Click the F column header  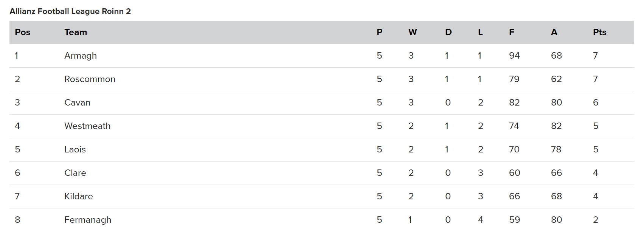coord(512,32)
